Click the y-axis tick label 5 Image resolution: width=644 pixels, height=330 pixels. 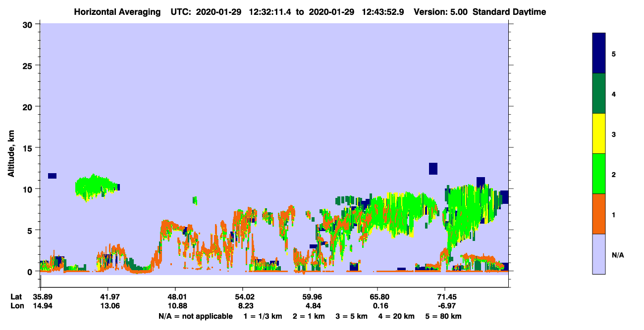(31, 230)
